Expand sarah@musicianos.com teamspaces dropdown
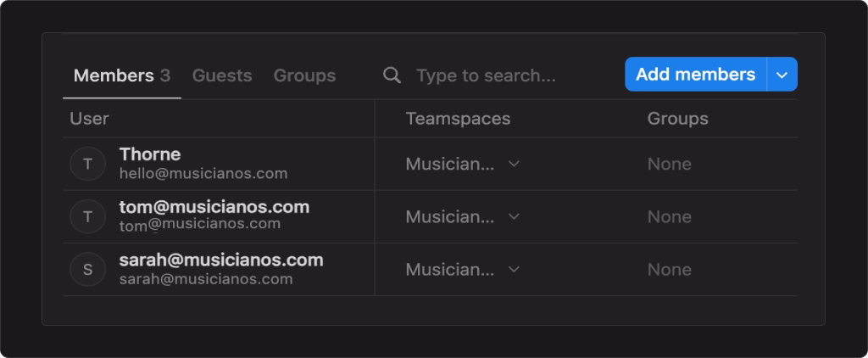Viewport: 868px width, 358px height. (x=515, y=269)
